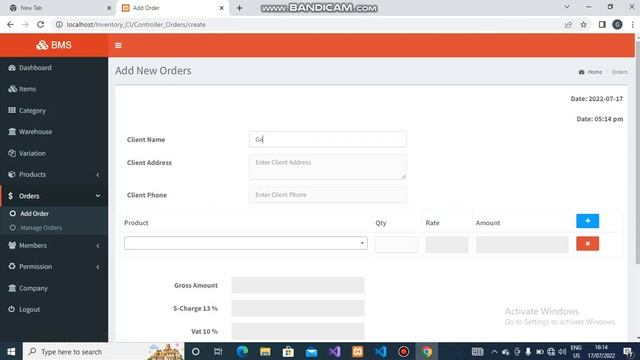The image size is (640, 360).
Task: Focus the Client Phone field
Action: pos(328,195)
